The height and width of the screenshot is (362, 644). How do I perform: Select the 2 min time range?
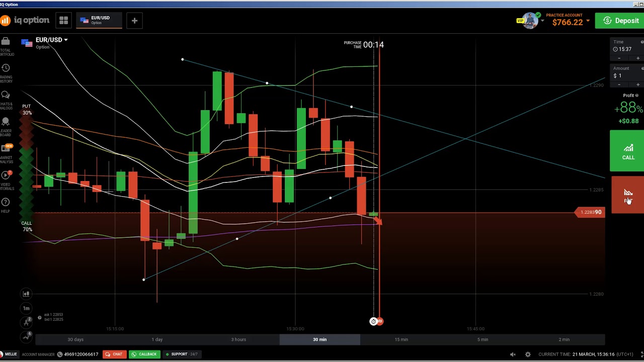point(564,339)
